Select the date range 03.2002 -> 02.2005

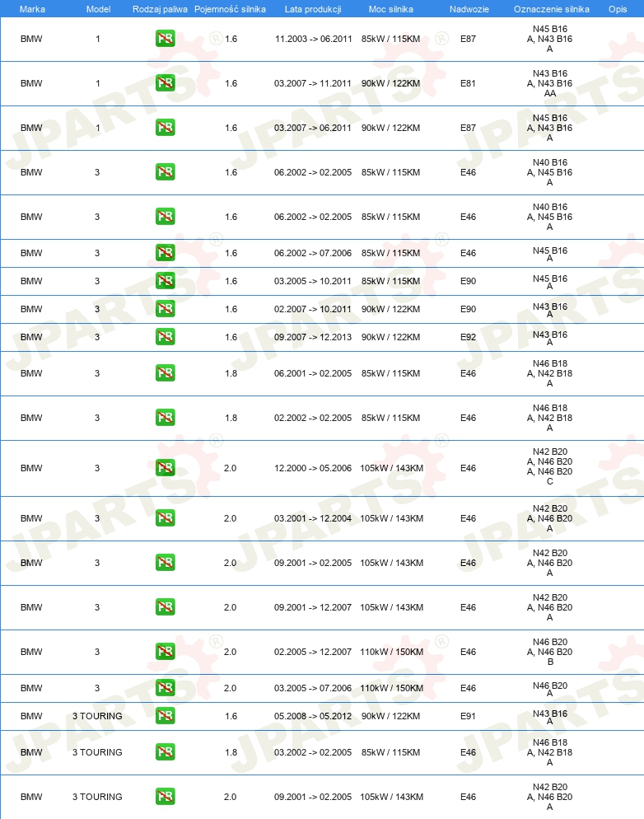pyautogui.click(x=313, y=752)
